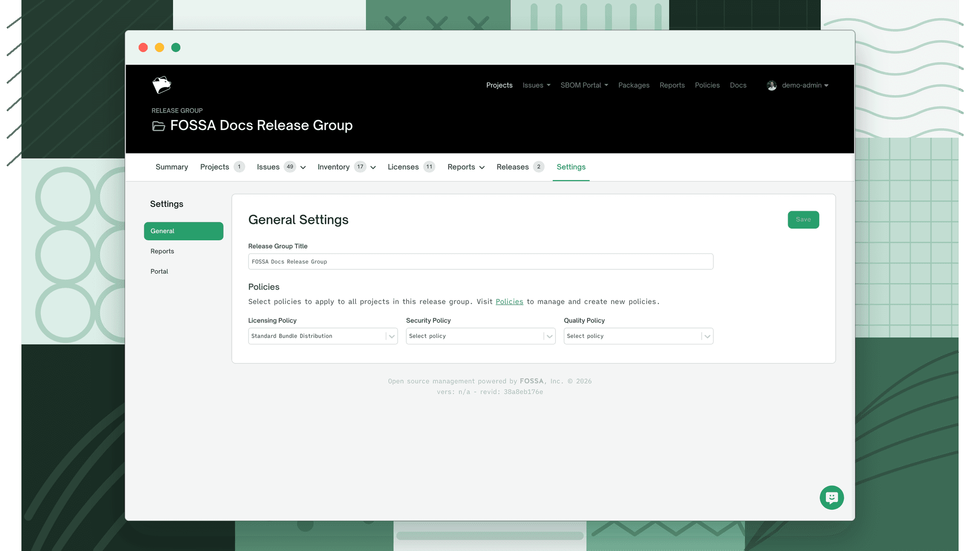
Task: Open Packages in top navigation
Action: 634,85
